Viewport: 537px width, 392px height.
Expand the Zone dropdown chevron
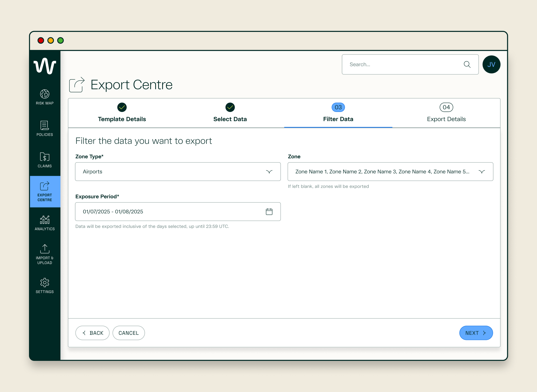coord(482,172)
